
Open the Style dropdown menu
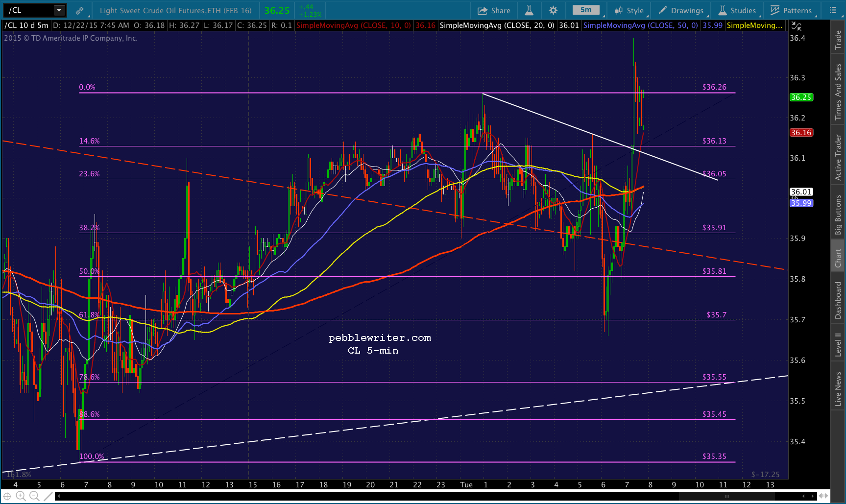click(x=629, y=10)
